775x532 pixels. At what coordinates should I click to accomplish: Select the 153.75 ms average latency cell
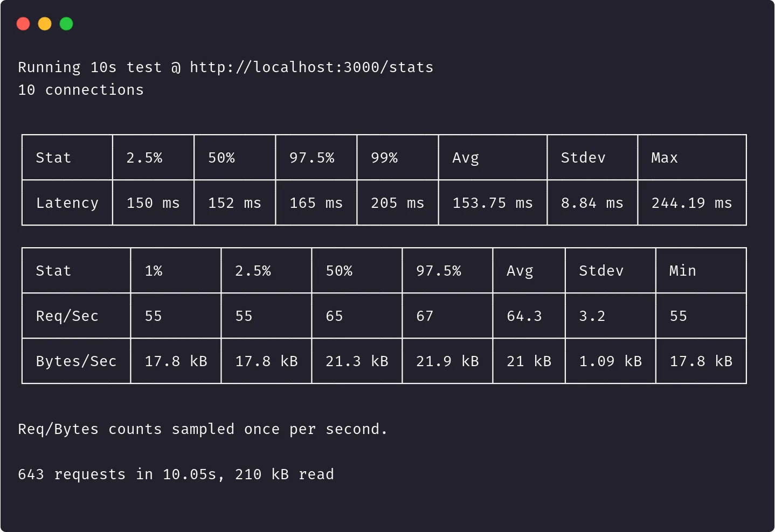[x=493, y=203]
